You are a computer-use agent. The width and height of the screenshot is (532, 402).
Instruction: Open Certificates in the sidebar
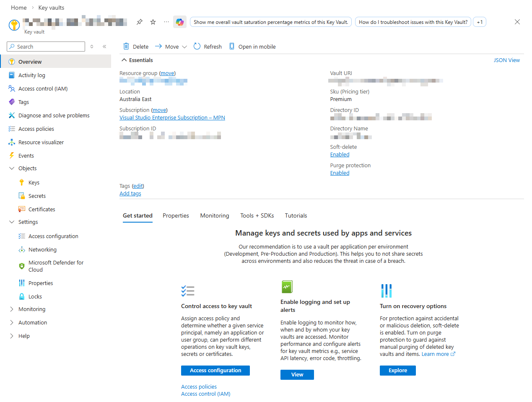[42, 210]
